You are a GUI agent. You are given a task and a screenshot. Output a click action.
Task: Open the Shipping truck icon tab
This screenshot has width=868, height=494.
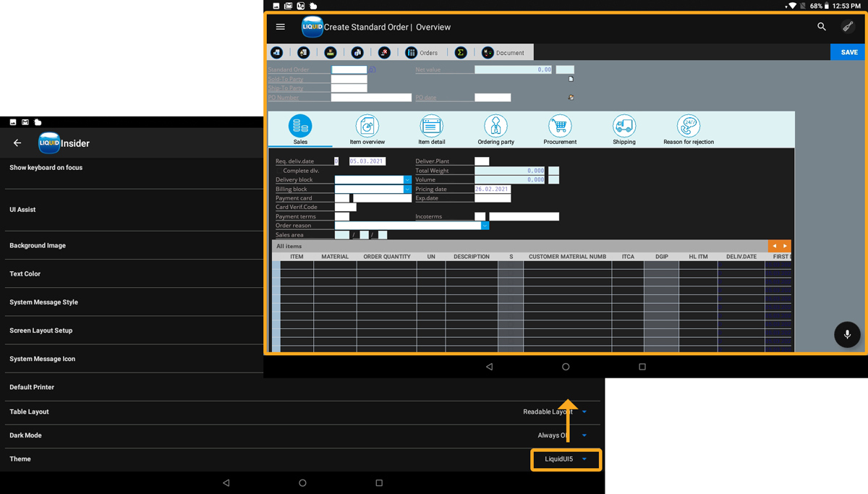pos(624,130)
